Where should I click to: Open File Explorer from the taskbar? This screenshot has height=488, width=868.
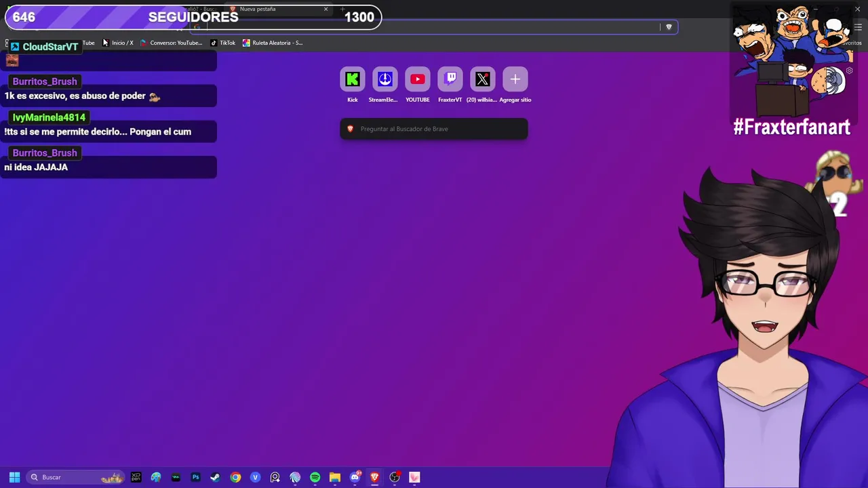[x=335, y=477]
